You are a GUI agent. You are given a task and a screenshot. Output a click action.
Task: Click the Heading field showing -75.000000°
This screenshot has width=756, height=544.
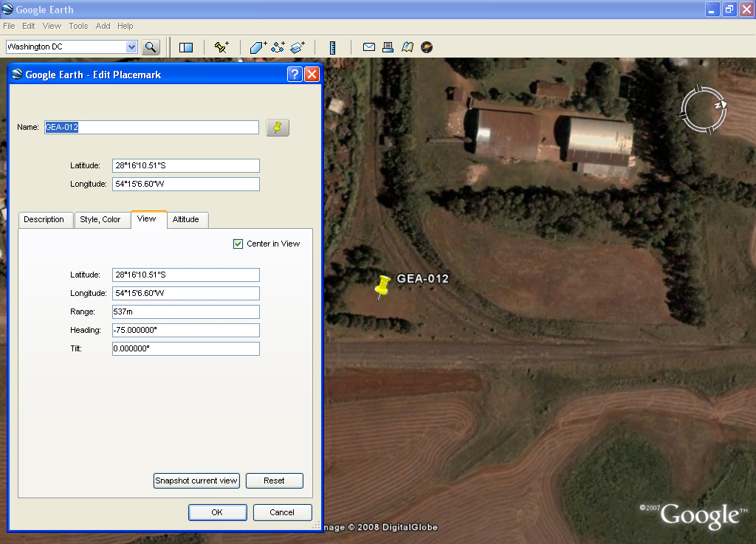click(x=185, y=330)
